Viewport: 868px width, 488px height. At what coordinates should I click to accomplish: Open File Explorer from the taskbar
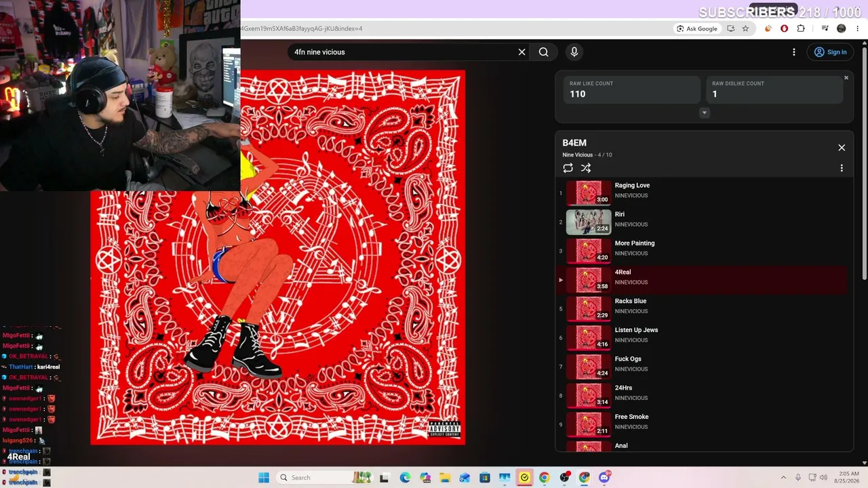tap(445, 478)
